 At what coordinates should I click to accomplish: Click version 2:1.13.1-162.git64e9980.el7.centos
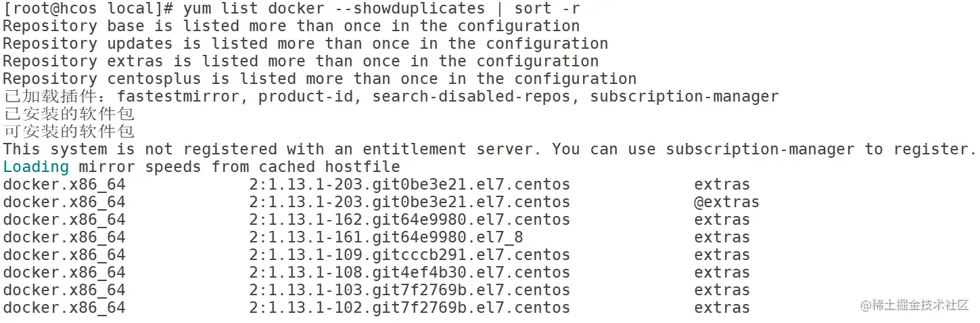tap(409, 219)
